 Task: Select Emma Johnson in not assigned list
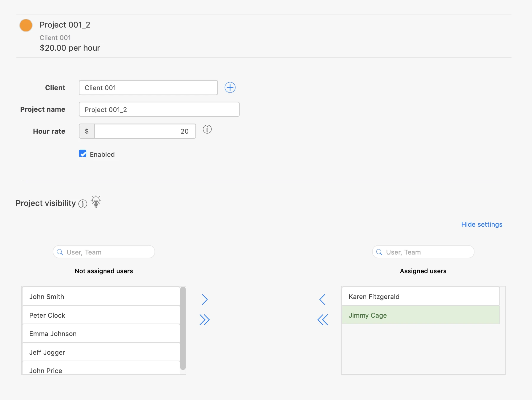point(101,333)
